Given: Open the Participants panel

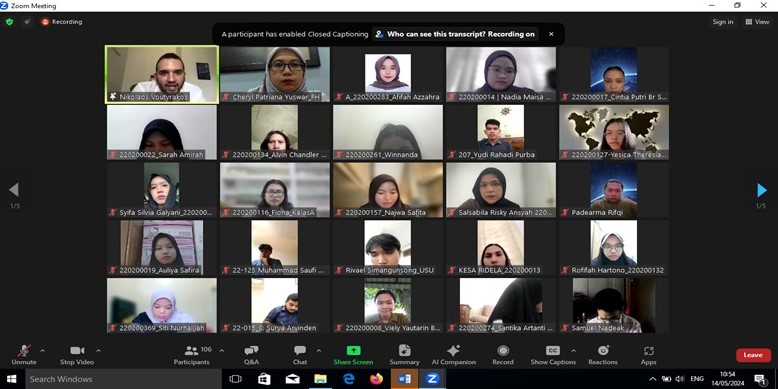Looking at the screenshot, I should tap(192, 355).
